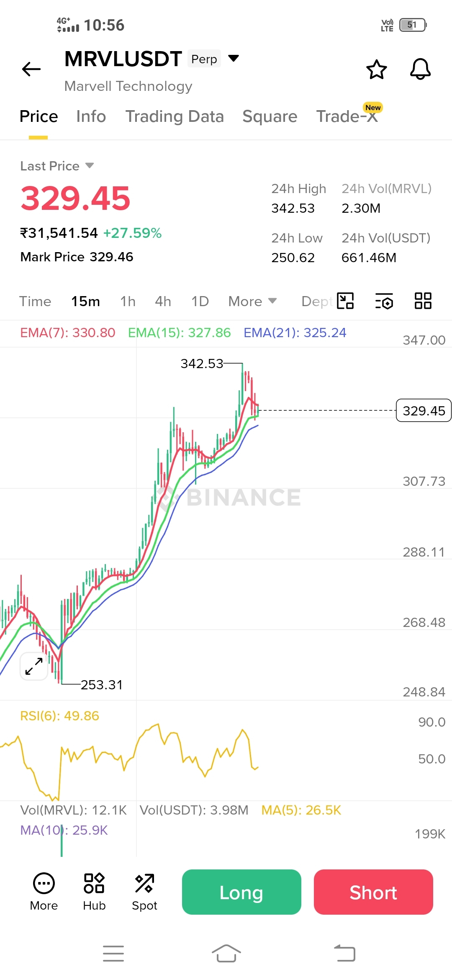Tap Android home navigation button
The image size is (452, 980).
[226, 954]
